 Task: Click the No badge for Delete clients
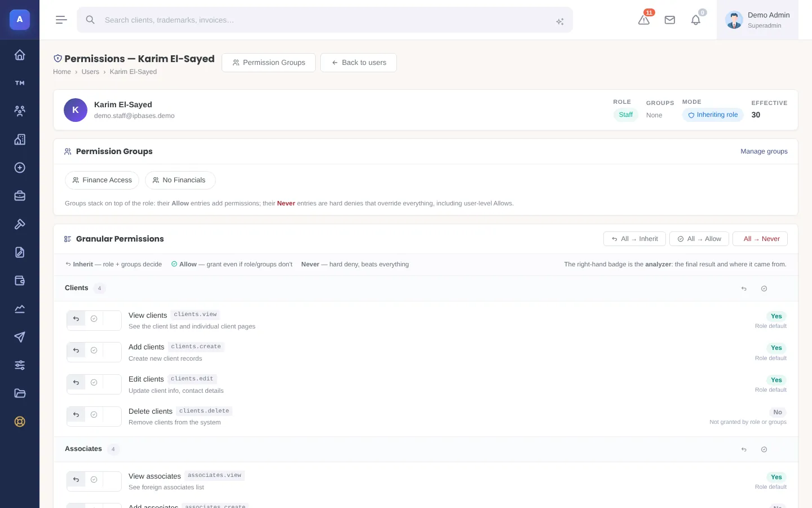[778, 412]
